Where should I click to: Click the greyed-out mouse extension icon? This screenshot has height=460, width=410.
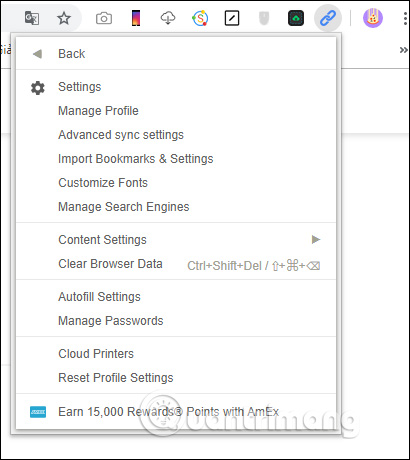264,18
